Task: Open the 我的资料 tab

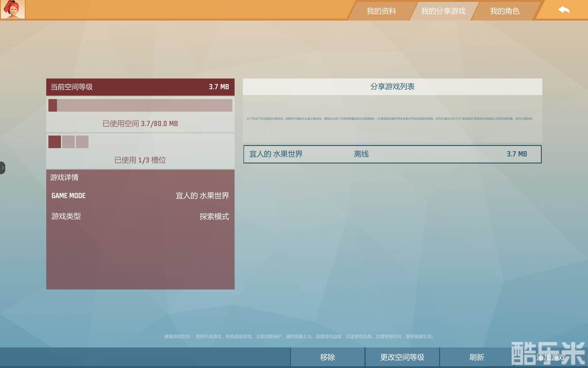Action: pos(381,11)
